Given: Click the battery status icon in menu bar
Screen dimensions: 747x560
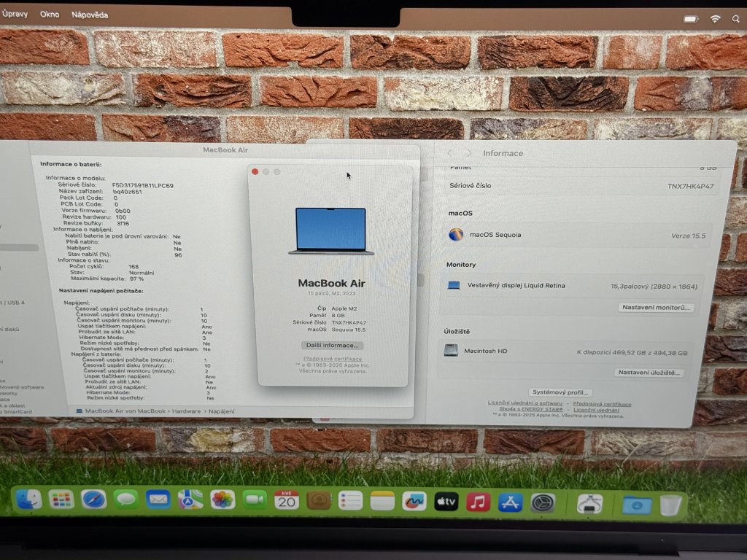Looking at the screenshot, I should [x=691, y=19].
